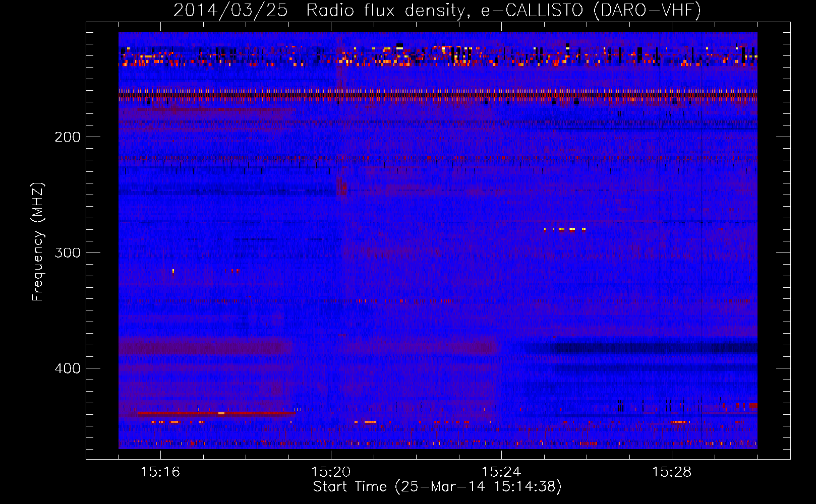Image resolution: width=816 pixels, height=504 pixels.
Task: Click the date "2014/03/25" in the title
Action: (230, 11)
